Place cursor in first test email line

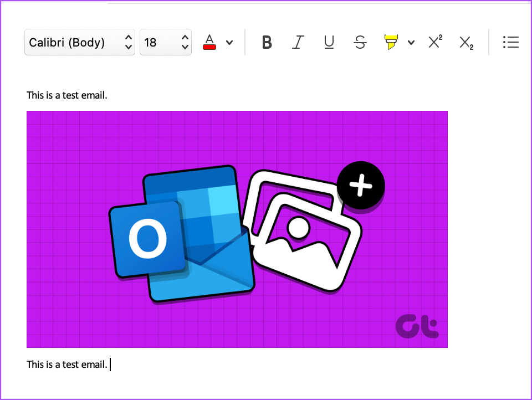(67, 95)
